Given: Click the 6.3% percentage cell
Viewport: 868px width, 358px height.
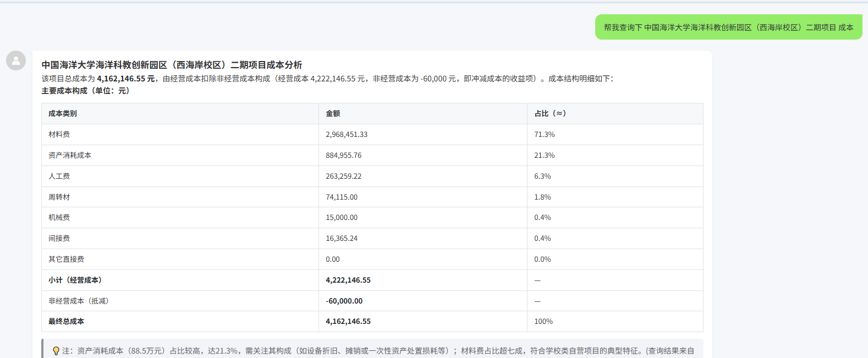Looking at the screenshot, I should [542, 176].
